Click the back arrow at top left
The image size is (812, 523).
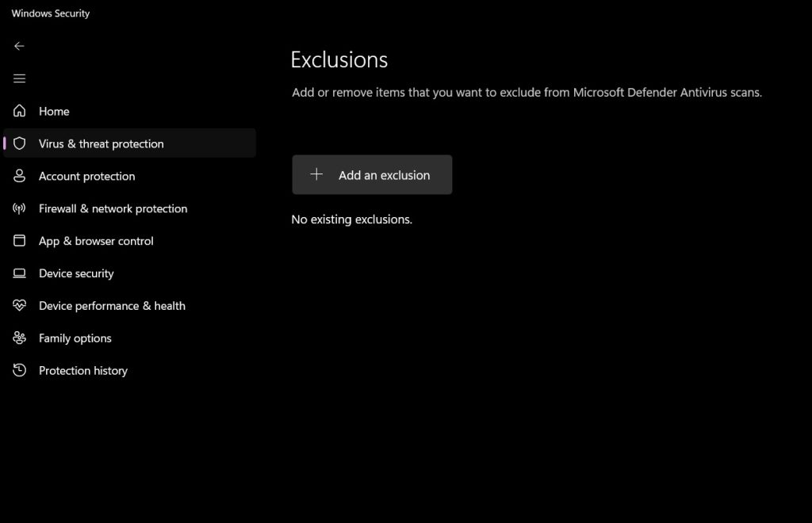19,46
